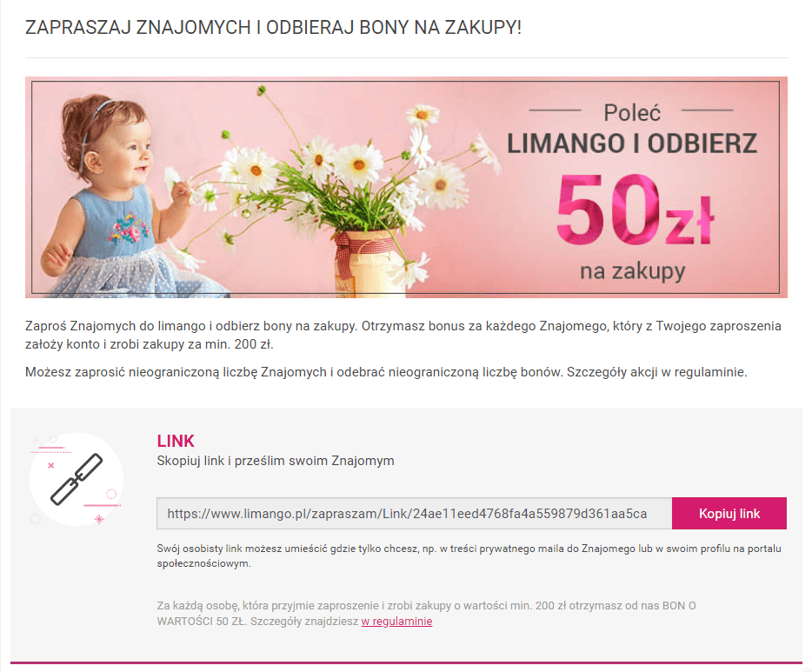Click the pink LINK section heading
Screen dimensions: 812x672
tap(176, 441)
